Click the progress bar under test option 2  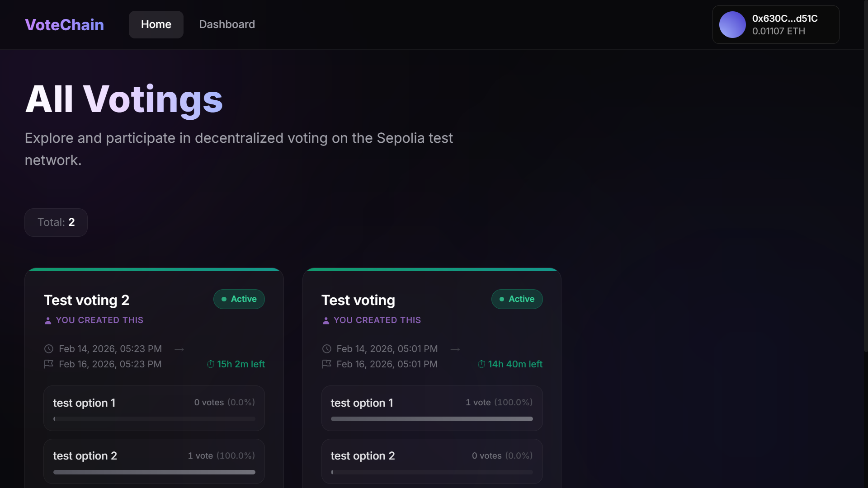point(154,472)
